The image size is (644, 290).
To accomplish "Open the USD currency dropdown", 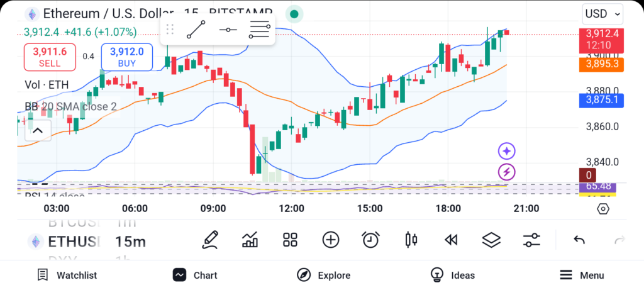I will [x=602, y=14].
